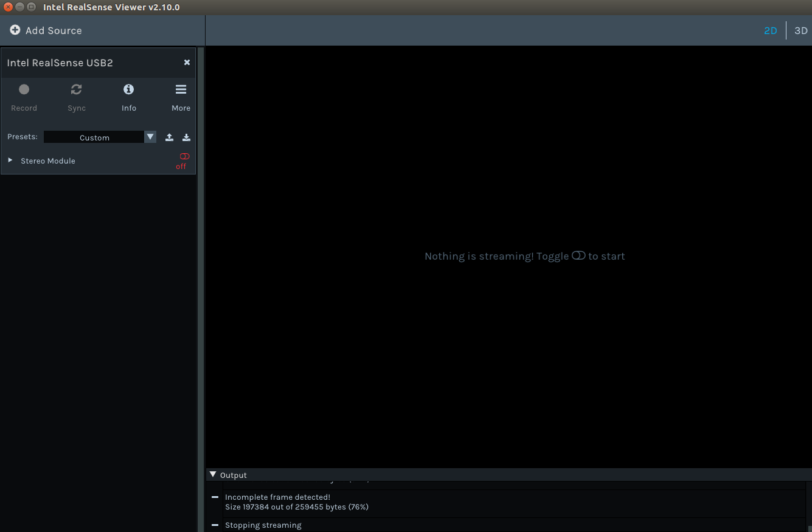Open device Info
This screenshot has width=812, height=532.
coord(129,89)
